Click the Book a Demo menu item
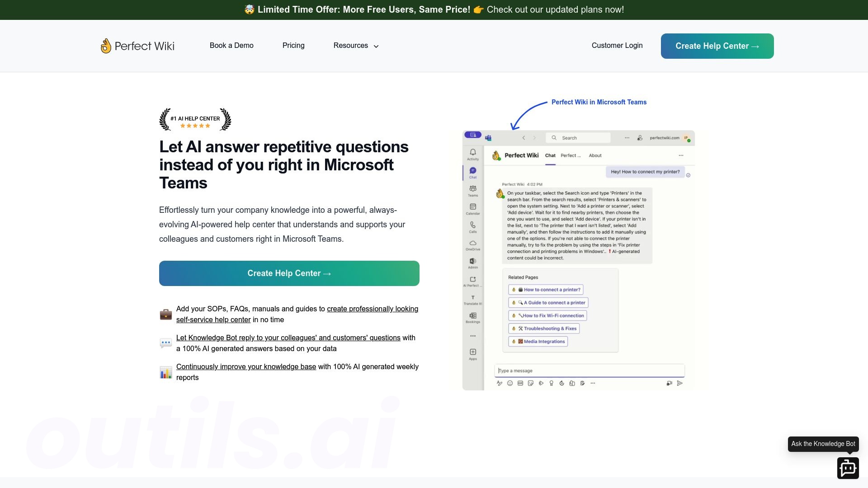The width and height of the screenshot is (868, 488). coord(231,45)
